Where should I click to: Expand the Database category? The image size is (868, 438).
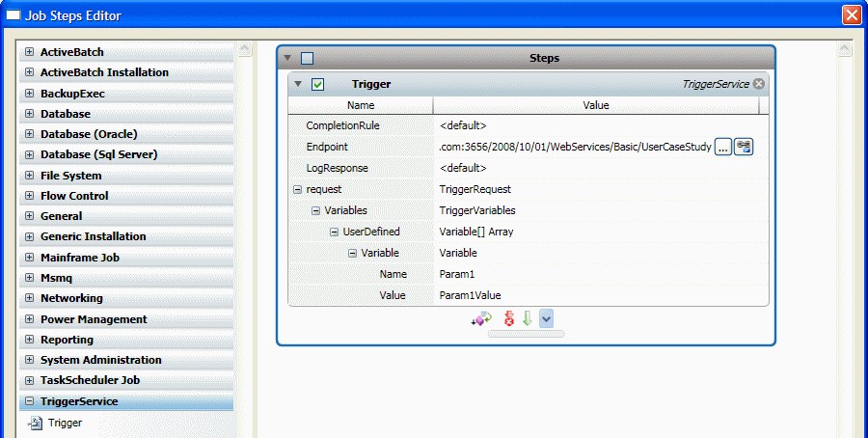[29, 114]
